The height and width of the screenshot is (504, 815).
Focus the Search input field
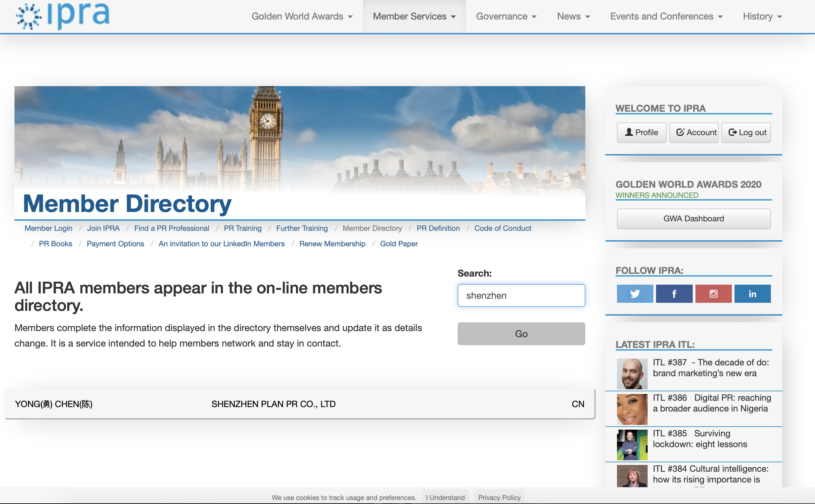pyautogui.click(x=521, y=295)
